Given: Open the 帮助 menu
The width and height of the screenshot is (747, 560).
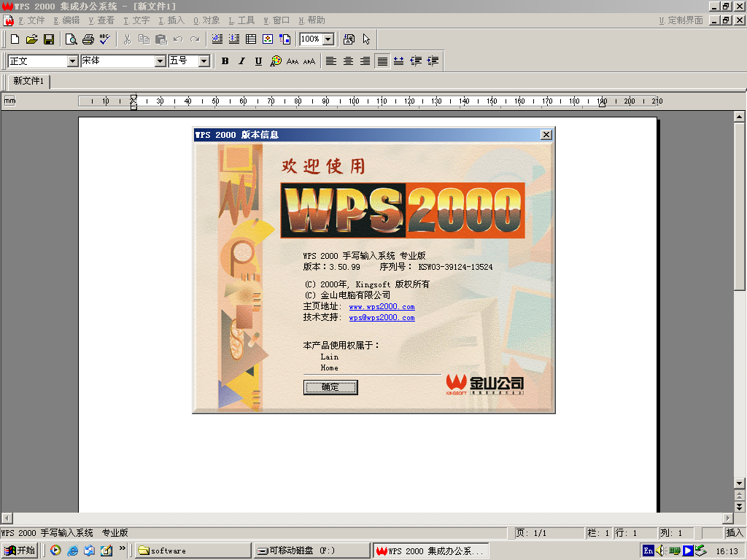Looking at the screenshot, I should point(311,20).
